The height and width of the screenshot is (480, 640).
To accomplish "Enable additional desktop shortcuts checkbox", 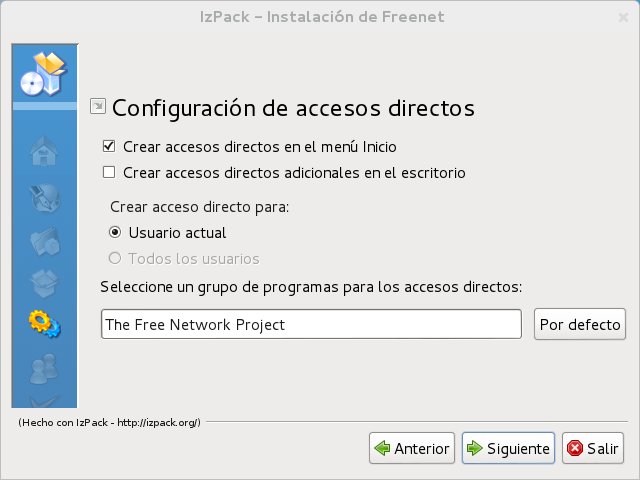I will 110,172.
